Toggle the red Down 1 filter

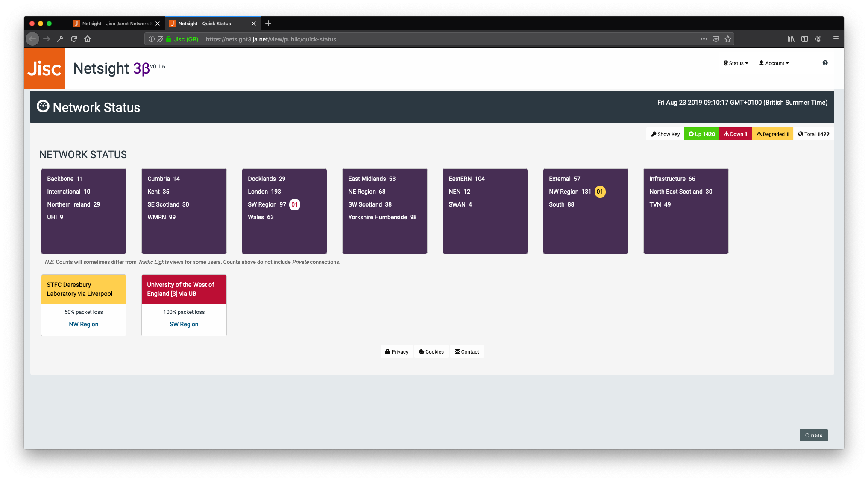tap(735, 134)
